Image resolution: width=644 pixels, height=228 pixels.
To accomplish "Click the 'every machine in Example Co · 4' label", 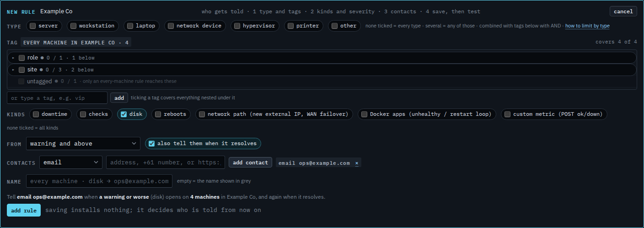I will [x=76, y=43].
